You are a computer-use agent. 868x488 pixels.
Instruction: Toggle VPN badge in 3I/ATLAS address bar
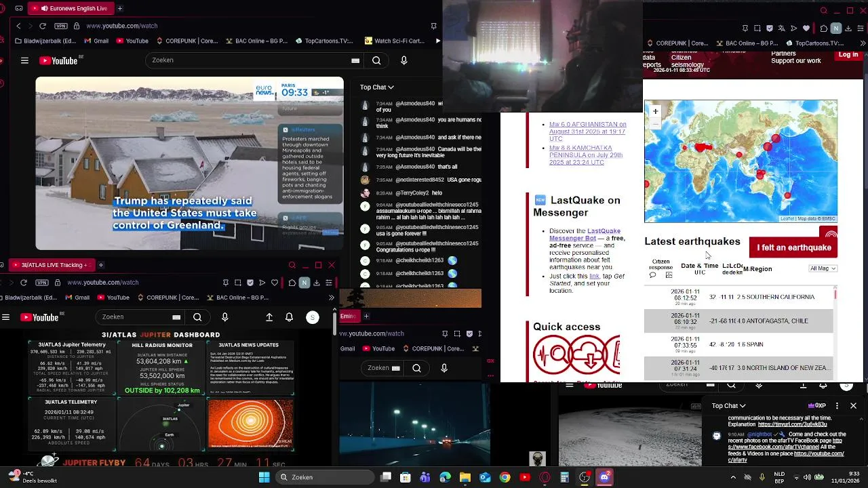coord(42,282)
